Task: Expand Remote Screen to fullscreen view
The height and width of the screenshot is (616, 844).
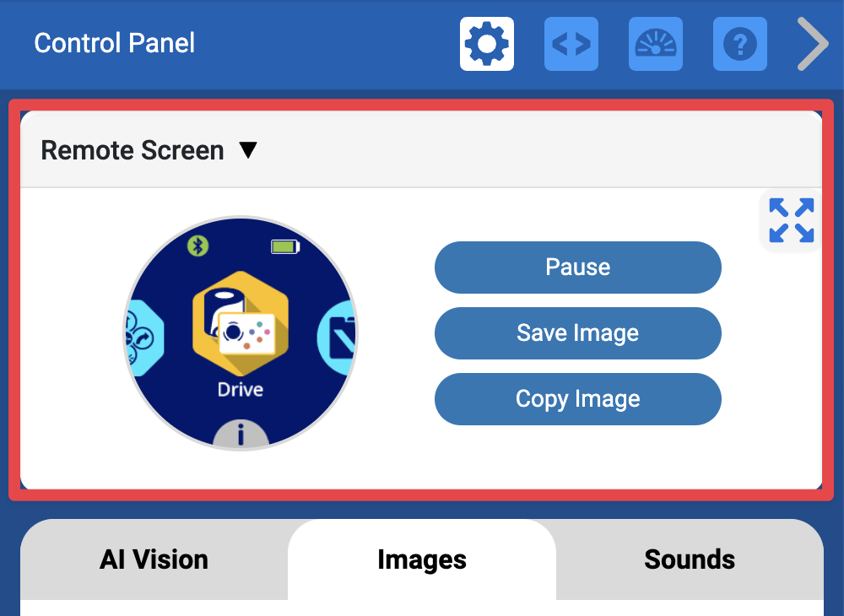Action: [790, 220]
